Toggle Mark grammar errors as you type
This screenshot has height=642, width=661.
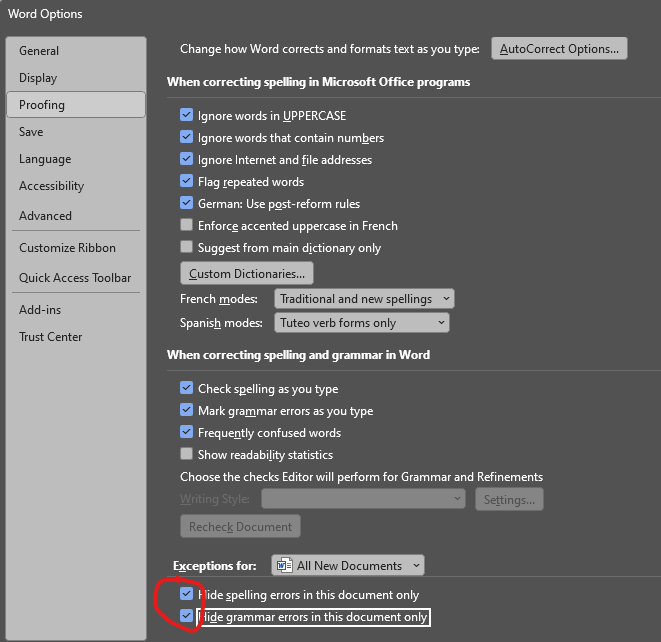pos(186,410)
